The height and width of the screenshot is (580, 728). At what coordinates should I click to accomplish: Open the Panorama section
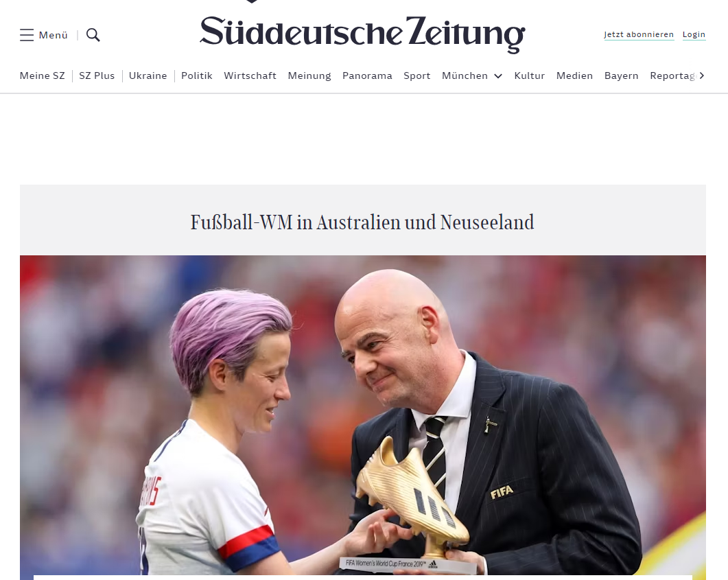[367, 76]
